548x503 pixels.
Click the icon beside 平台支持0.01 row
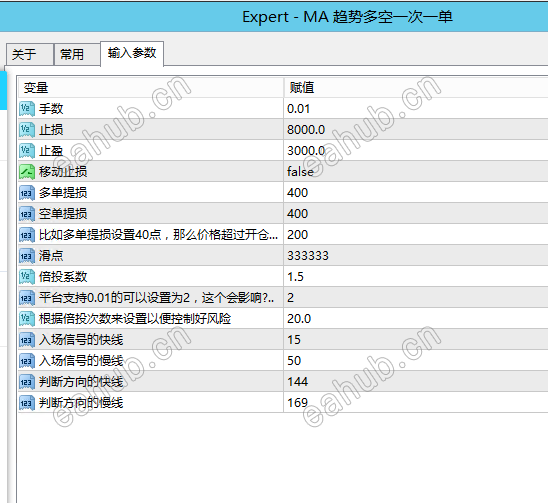[x=27, y=297]
